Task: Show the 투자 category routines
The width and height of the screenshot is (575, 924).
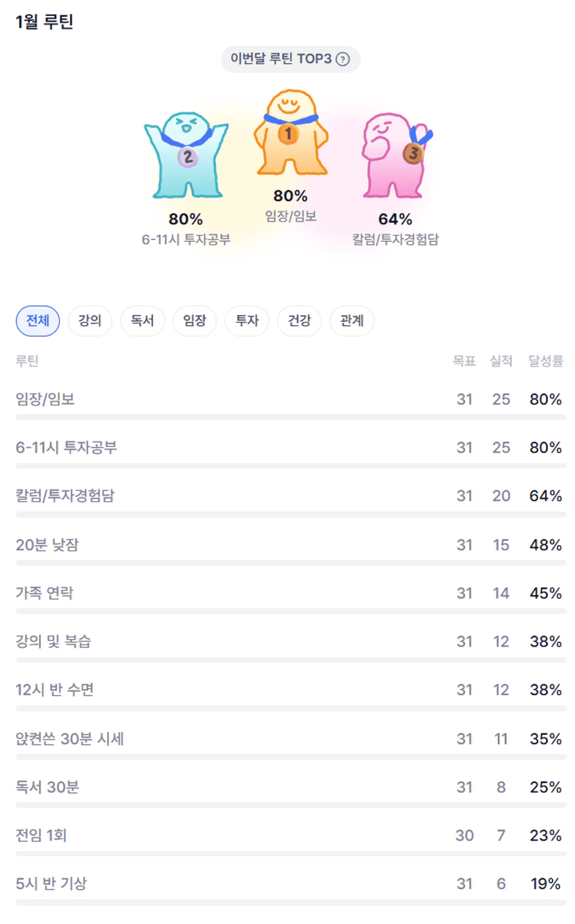Action: 247,321
